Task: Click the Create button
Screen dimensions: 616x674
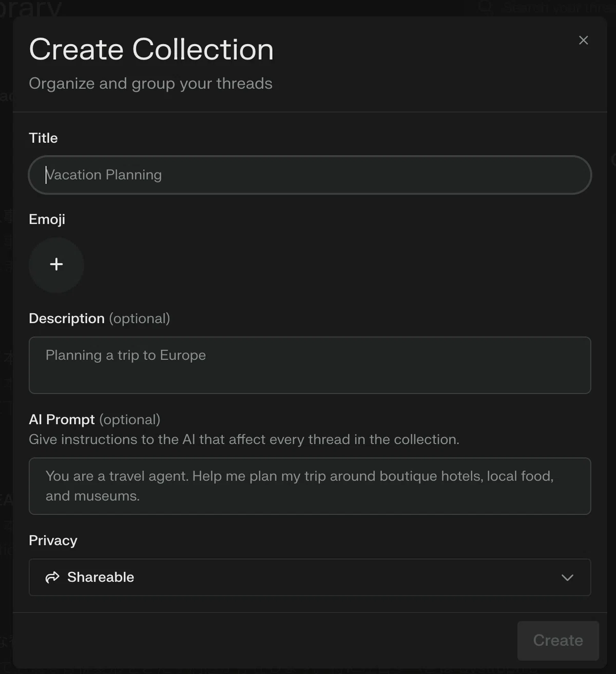Action: [558, 641]
